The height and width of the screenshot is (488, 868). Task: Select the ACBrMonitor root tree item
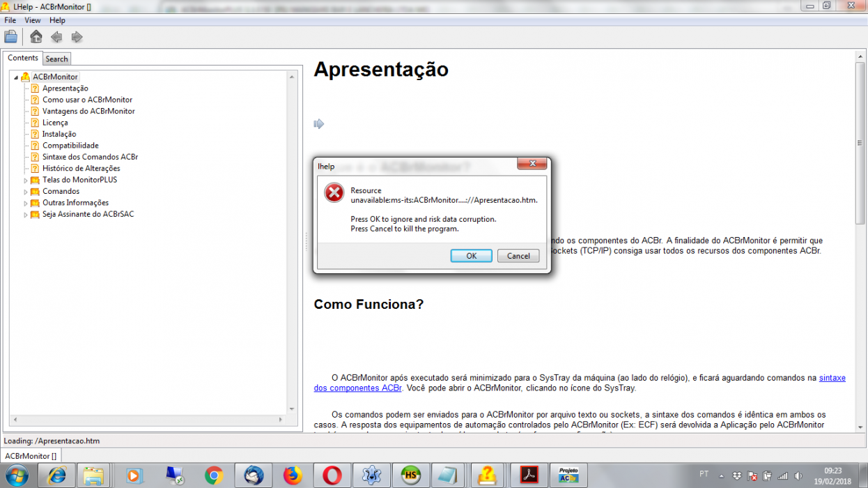(x=55, y=77)
